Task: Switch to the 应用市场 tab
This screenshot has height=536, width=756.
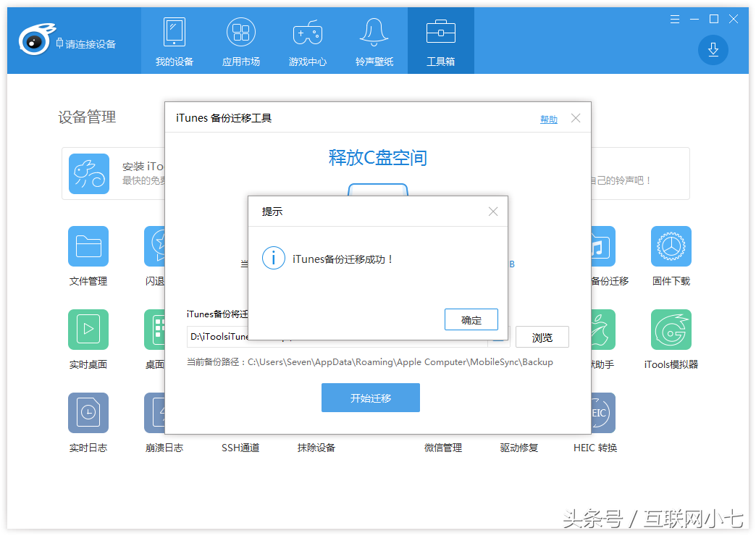Action: 241,41
